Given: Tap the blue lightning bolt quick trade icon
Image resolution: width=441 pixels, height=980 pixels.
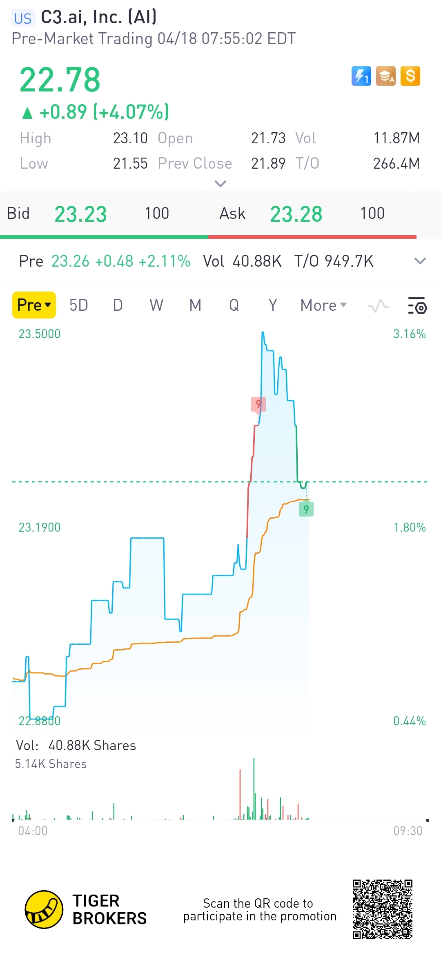Looking at the screenshot, I should click(x=361, y=76).
